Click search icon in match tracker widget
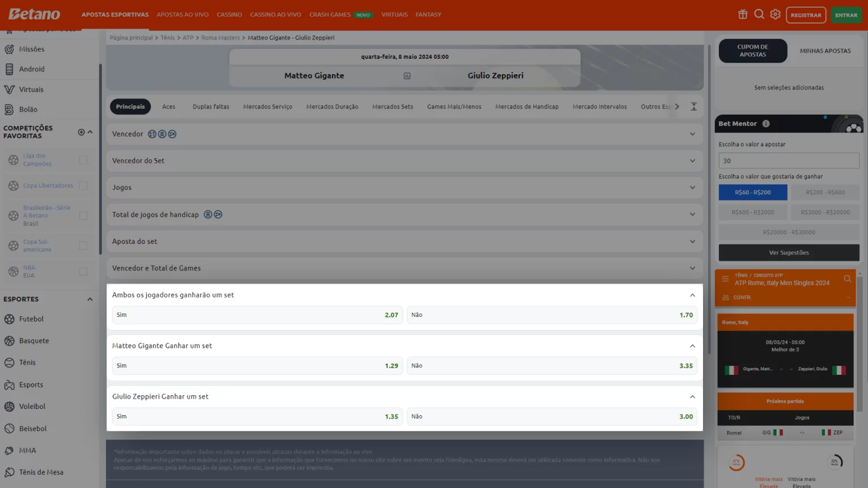This screenshot has height=488, width=868. tap(847, 279)
